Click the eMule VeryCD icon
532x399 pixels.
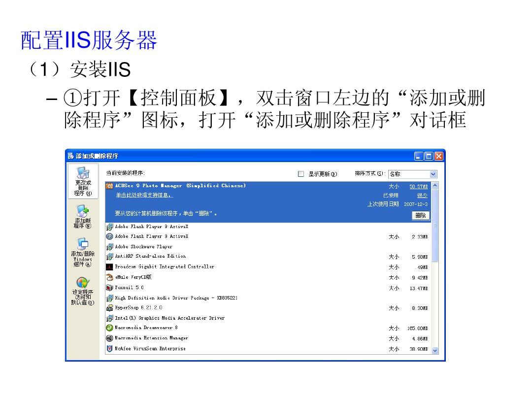pyautogui.click(x=109, y=277)
